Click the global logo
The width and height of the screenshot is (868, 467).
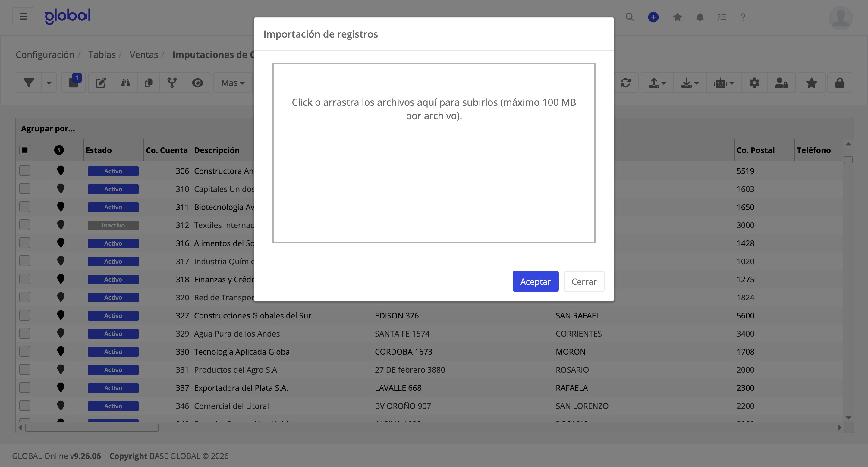[x=68, y=16]
